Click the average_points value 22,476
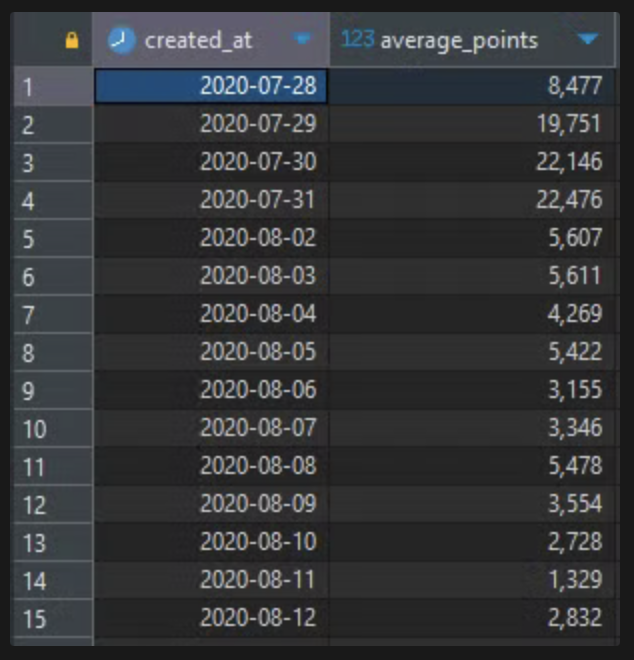 (x=472, y=200)
